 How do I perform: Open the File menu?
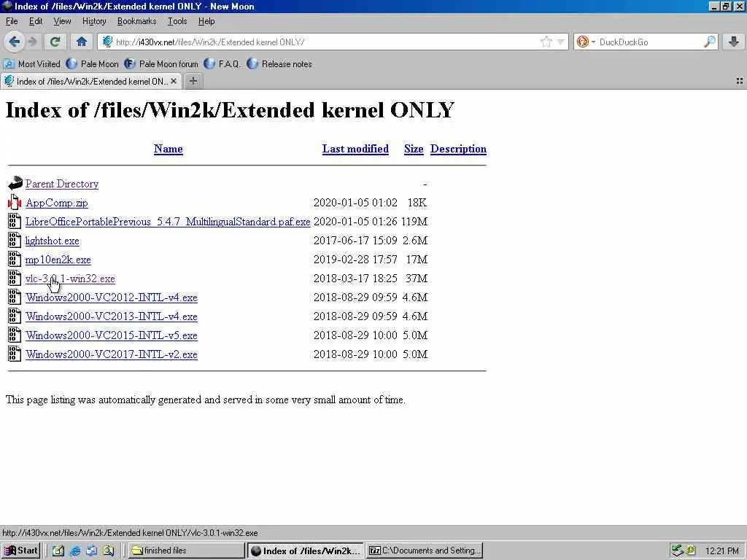coord(12,21)
